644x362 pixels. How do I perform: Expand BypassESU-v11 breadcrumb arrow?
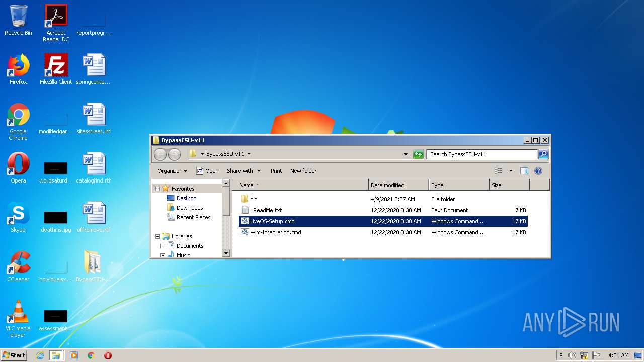click(x=249, y=154)
